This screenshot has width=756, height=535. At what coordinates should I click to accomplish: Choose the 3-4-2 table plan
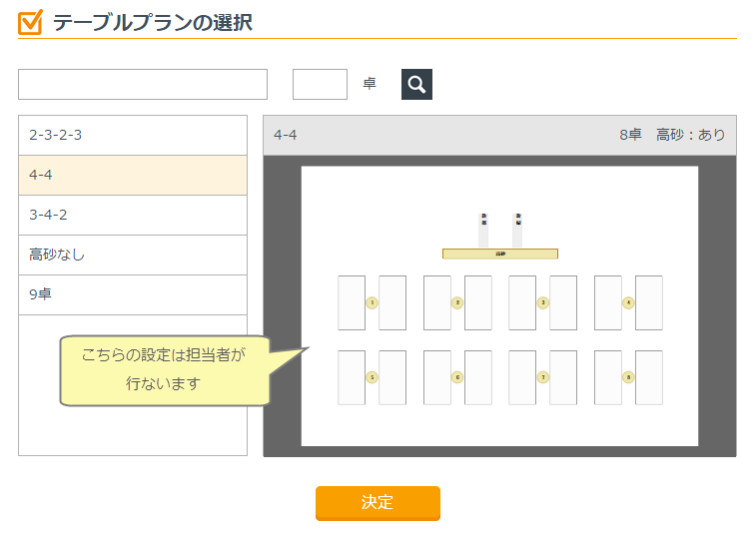[132, 215]
